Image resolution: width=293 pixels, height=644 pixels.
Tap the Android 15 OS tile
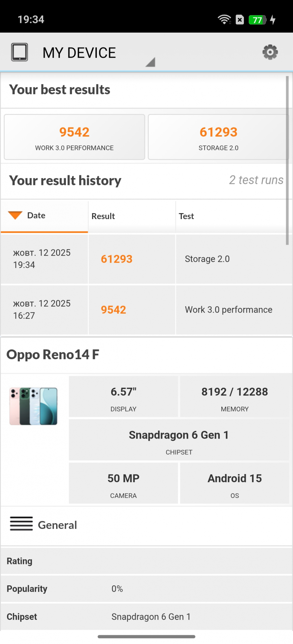coord(234,483)
